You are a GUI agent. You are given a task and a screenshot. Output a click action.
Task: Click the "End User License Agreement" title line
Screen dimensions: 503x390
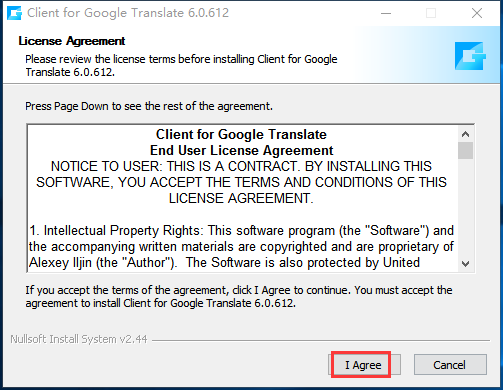[241, 150]
